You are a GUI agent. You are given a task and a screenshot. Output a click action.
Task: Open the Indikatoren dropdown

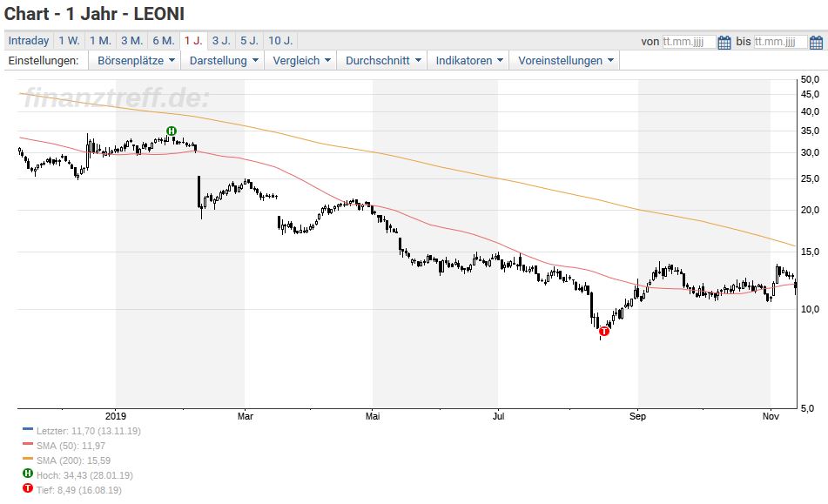coord(469,60)
